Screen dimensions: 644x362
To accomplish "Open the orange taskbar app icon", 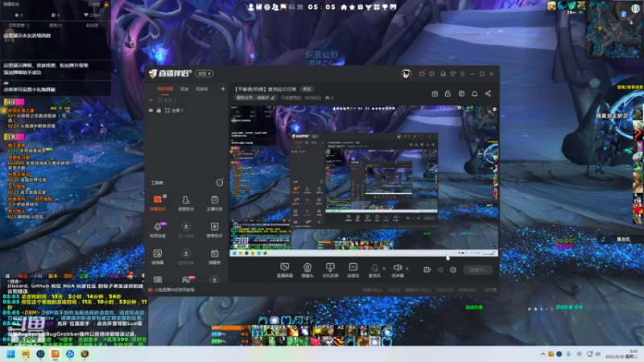I will coord(55,354).
